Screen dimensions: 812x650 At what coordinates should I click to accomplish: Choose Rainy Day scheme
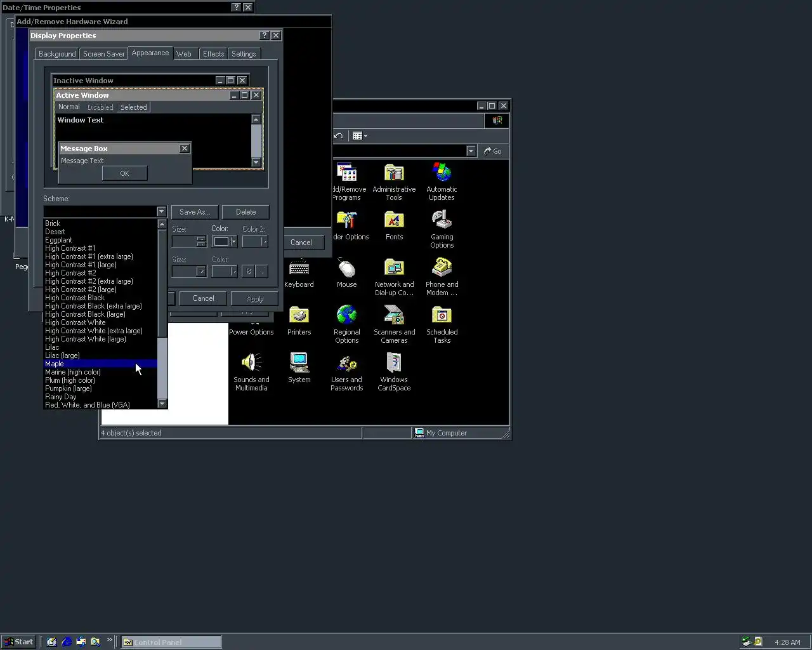click(x=100, y=397)
